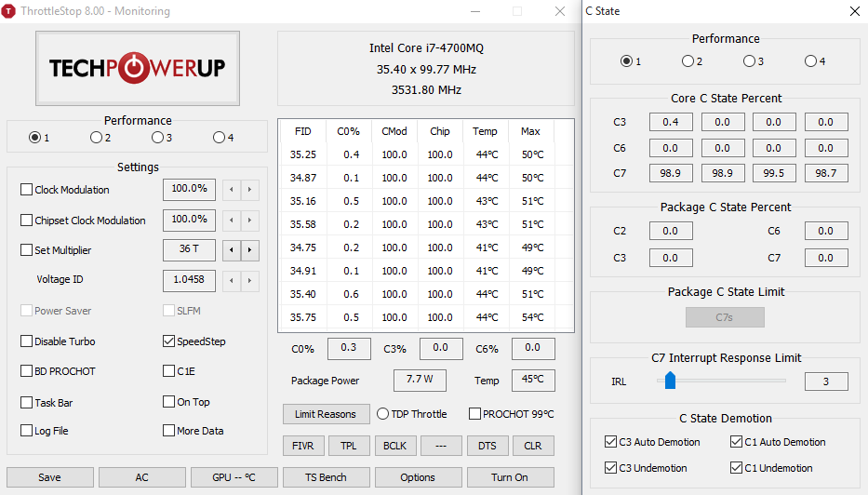Screen dimensions: 868x495
Task: Click the IRL value field showing 3
Action: click(x=826, y=381)
